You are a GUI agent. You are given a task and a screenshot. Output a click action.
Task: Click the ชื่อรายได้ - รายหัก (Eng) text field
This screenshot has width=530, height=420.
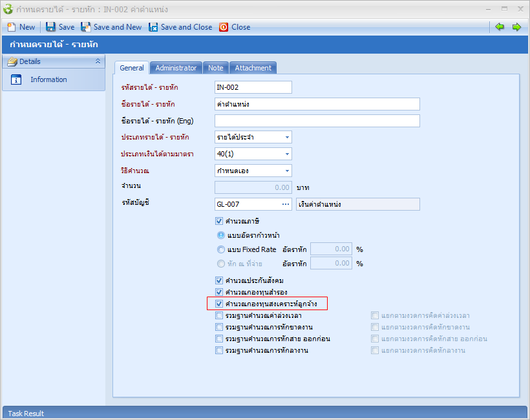coord(317,121)
